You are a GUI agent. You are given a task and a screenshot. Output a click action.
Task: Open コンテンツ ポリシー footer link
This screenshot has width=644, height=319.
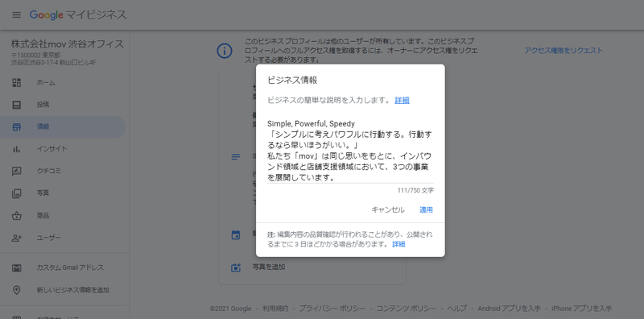coord(407,309)
